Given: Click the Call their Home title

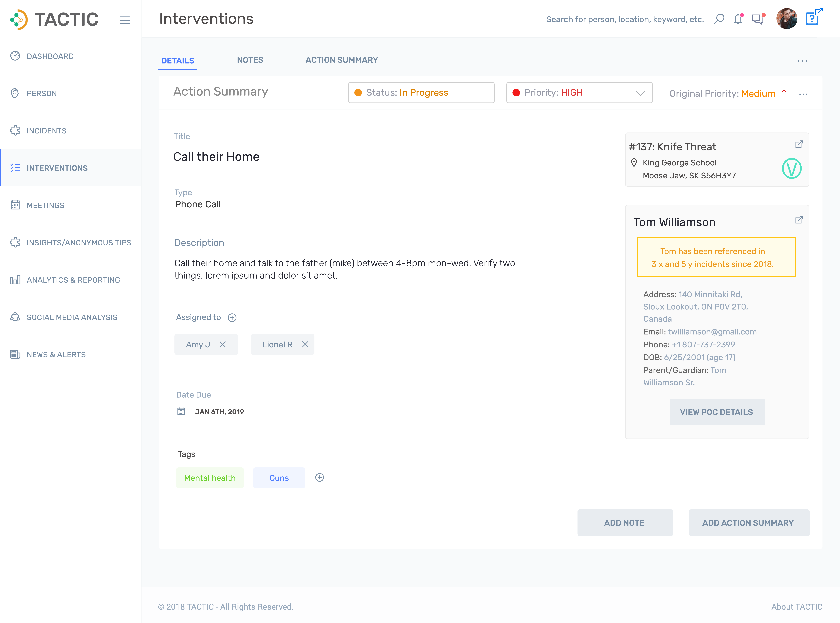Looking at the screenshot, I should (216, 157).
